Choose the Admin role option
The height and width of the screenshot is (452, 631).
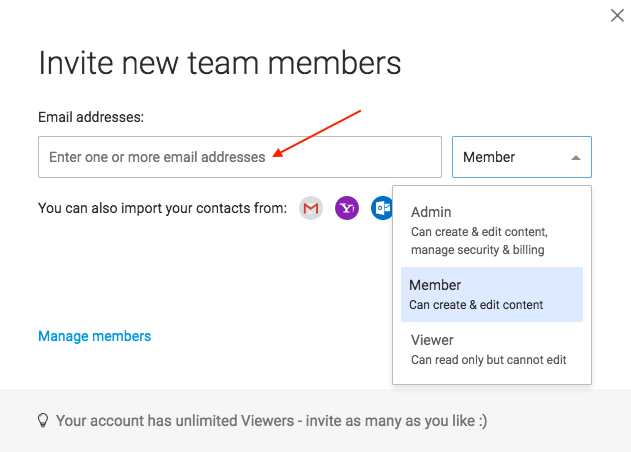pos(492,231)
